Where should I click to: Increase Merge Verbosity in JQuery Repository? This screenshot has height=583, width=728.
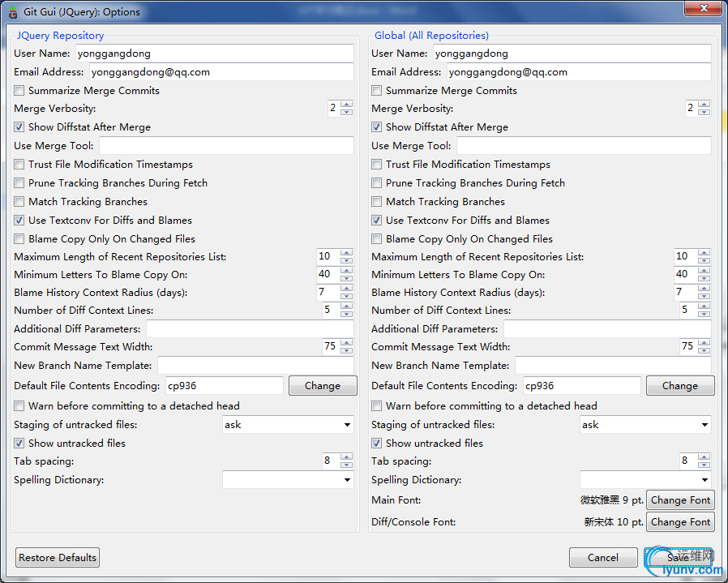click(x=346, y=105)
